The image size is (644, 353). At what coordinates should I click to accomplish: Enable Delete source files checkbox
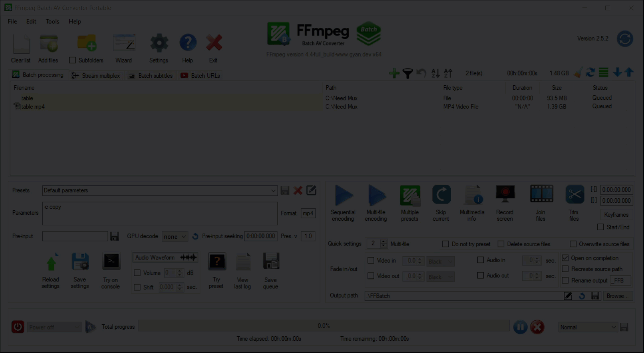click(x=501, y=244)
